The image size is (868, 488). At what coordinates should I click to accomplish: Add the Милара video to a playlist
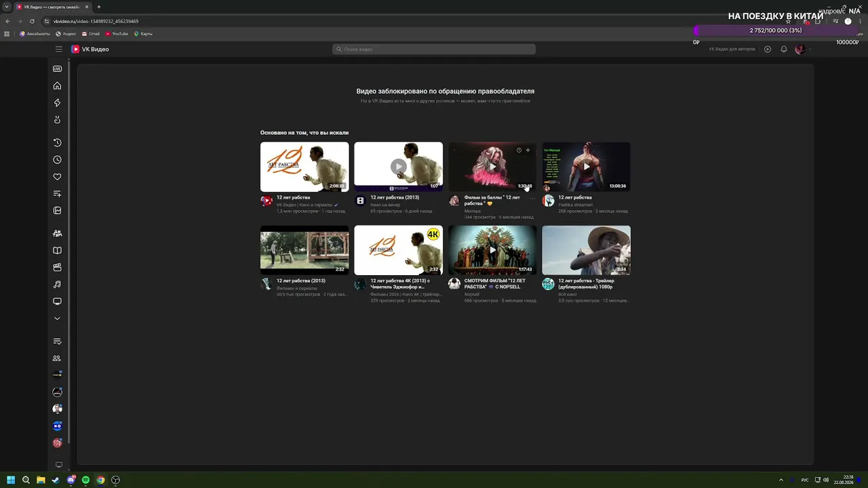pos(528,150)
